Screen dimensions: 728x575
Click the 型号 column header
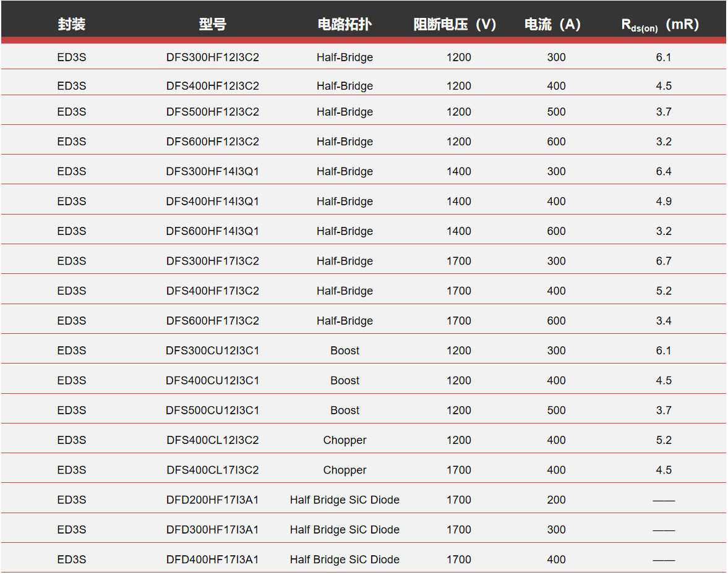pyautogui.click(x=213, y=24)
